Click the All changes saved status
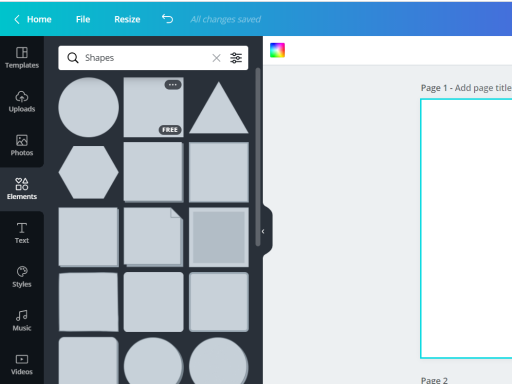512x384 pixels. 226,19
